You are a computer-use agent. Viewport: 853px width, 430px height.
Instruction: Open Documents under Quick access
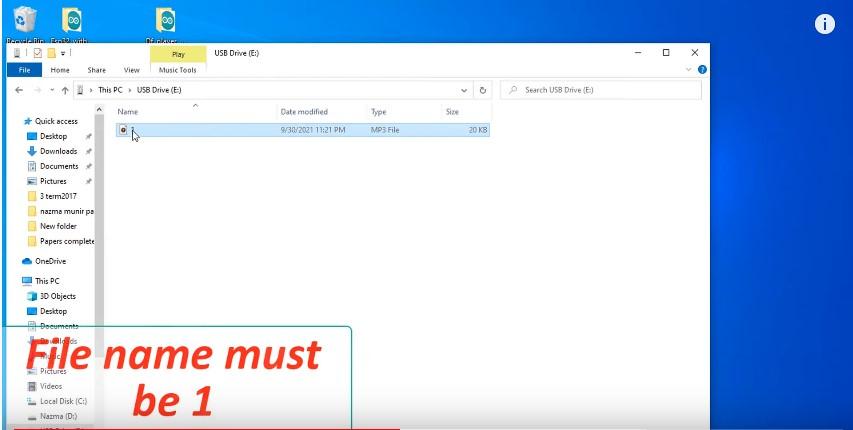tap(59, 166)
